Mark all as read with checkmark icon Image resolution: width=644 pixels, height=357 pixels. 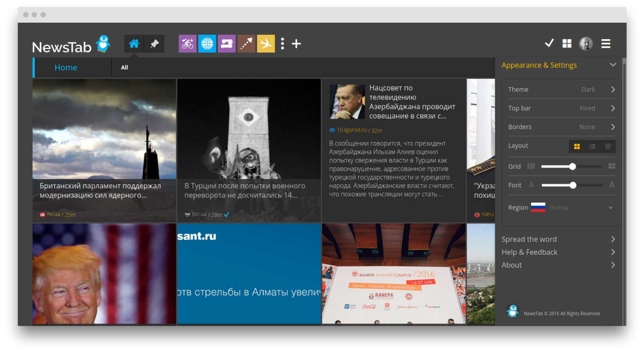(x=549, y=43)
